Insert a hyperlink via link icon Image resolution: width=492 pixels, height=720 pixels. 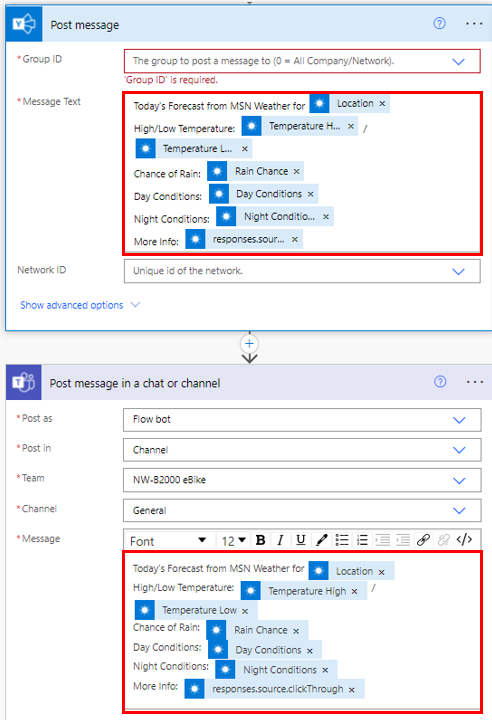(423, 540)
